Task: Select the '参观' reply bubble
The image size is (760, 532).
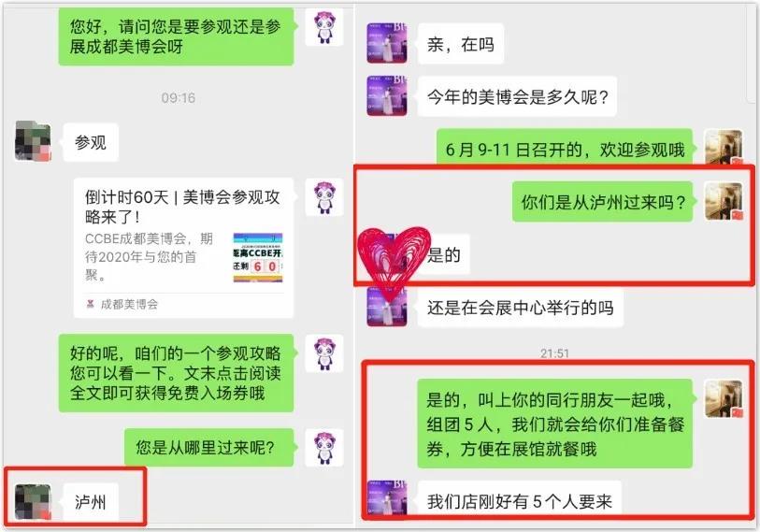Action: pos(91,142)
